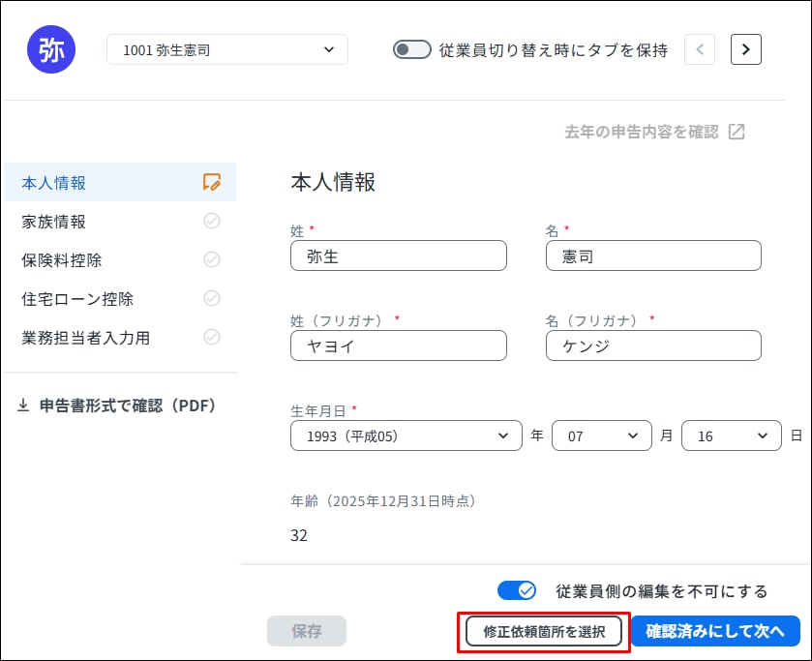Switch to the 住宅ローン控除 section
The image size is (812, 661).
tap(77, 299)
